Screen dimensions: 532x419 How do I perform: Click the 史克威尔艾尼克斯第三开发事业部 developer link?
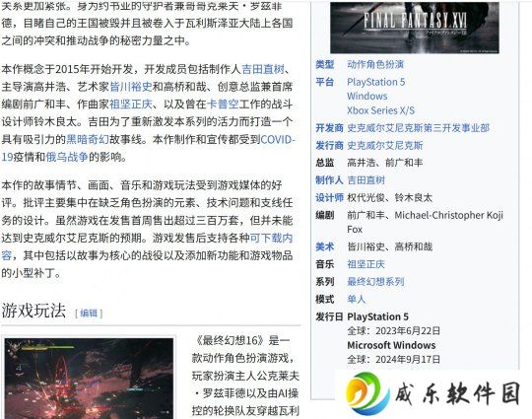pyautogui.click(x=419, y=128)
